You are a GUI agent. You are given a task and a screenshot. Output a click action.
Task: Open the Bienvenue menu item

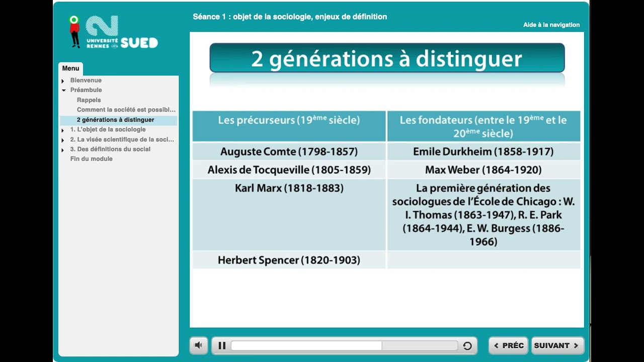click(86, 80)
